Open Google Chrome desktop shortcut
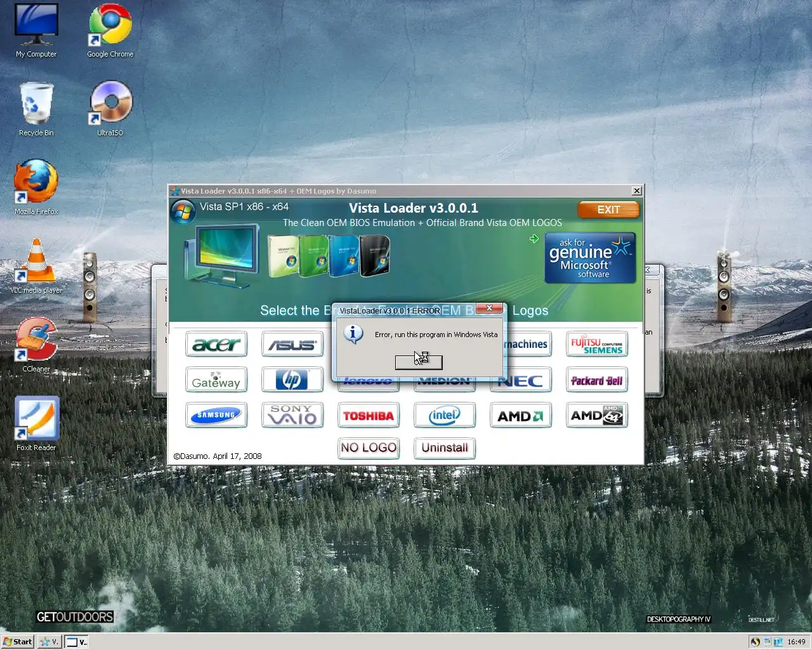Viewport: 812px width, 650px height. [x=110, y=30]
